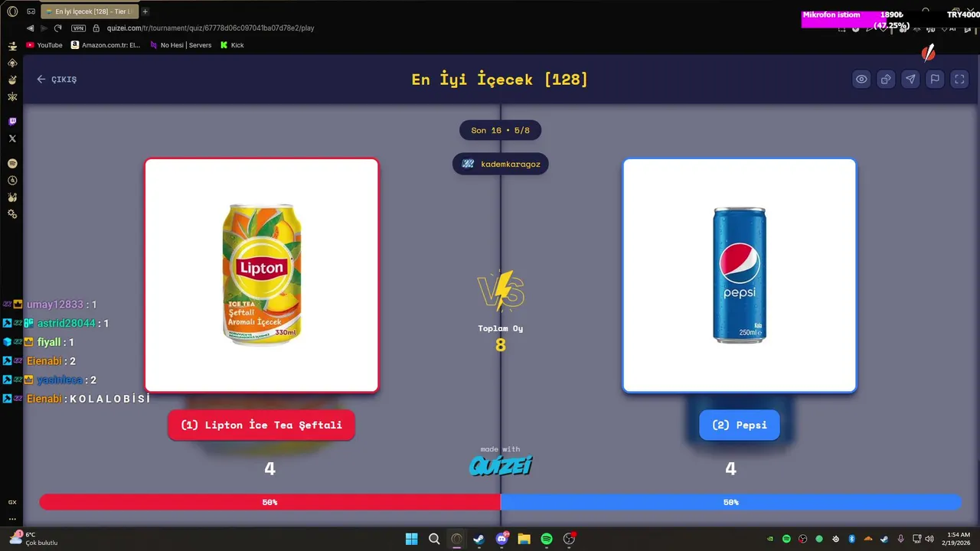Click the kademkaragoz user badge

tap(501, 164)
